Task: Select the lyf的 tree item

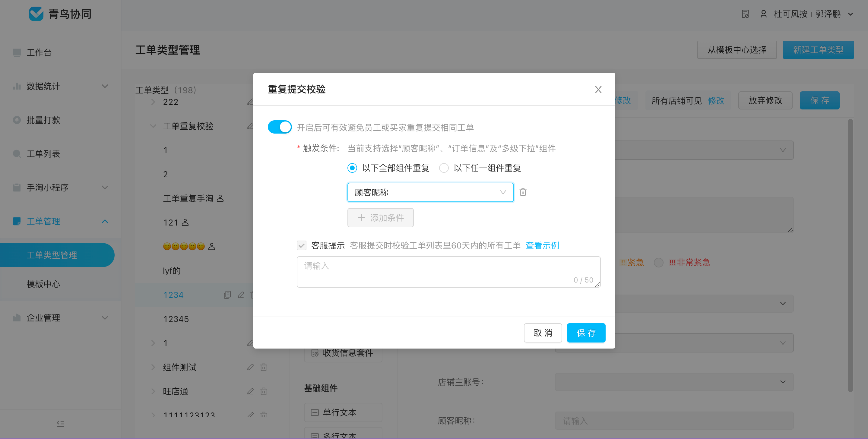Action: (x=172, y=270)
